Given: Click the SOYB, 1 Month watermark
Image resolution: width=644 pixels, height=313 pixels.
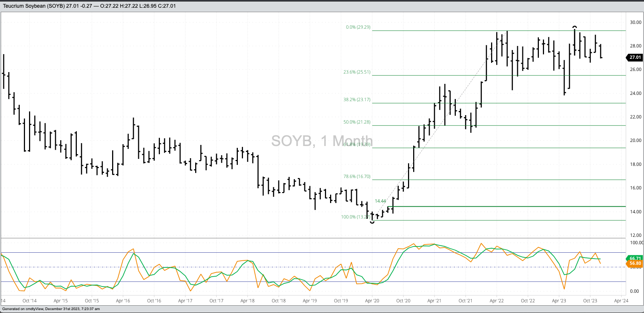Looking at the screenshot, I should (x=322, y=141).
